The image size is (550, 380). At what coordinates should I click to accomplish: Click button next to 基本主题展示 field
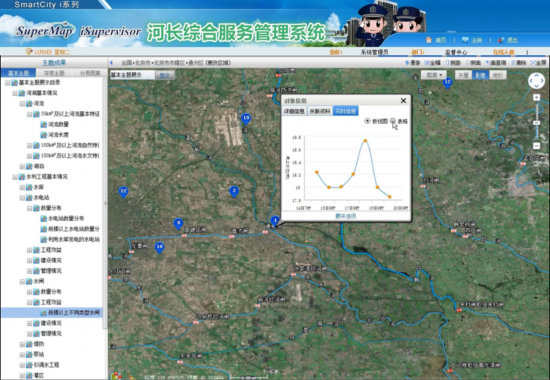click(165, 75)
